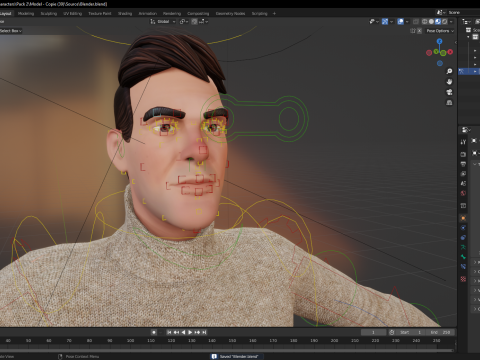
Task: Open the View Layer properties tab
Action: click(463, 174)
